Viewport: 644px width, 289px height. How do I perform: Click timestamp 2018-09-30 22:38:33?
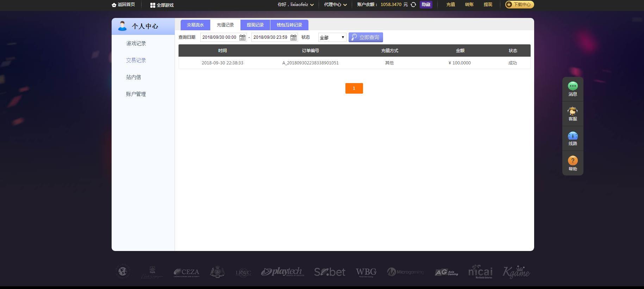point(223,63)
